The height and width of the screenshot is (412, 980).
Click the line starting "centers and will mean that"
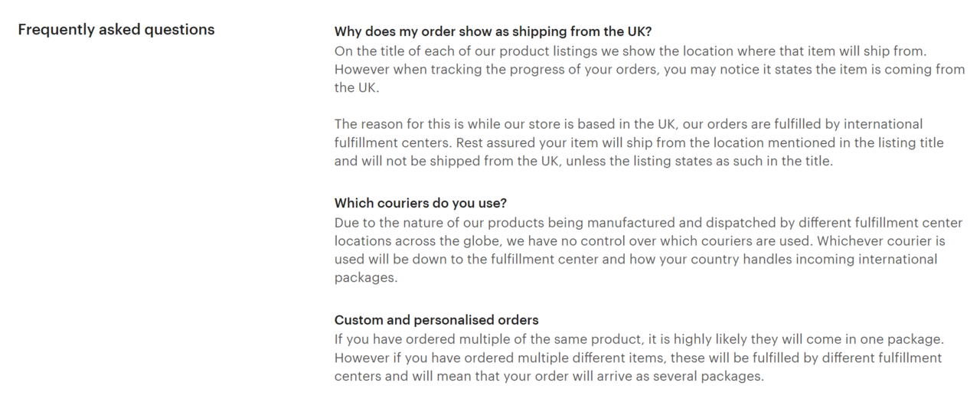(x=549, y=376)
